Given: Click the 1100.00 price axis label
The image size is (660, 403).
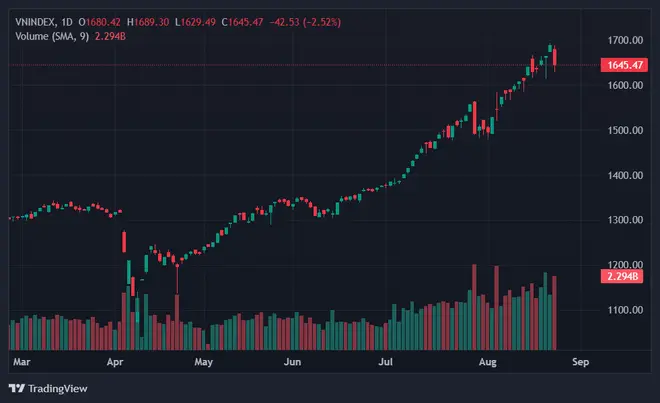Looking at the screenshot, I should click(x=622, y=310).
